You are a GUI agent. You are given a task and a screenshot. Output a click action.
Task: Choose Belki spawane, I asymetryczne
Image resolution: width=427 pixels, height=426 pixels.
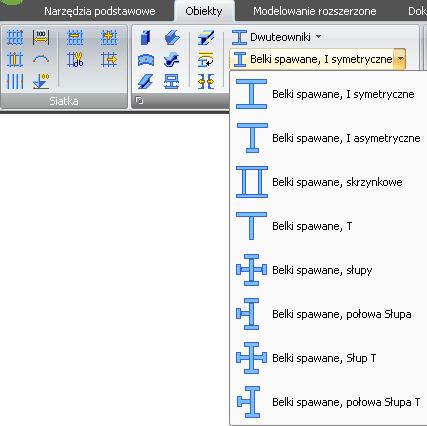pos(328,138)
